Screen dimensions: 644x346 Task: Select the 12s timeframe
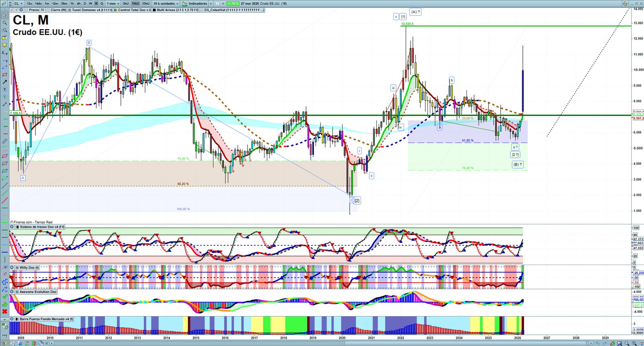click(29, 4)
